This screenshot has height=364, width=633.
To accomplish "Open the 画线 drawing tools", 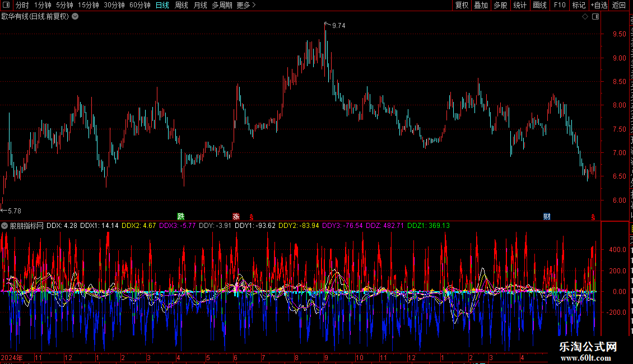I will pos(539,5).
